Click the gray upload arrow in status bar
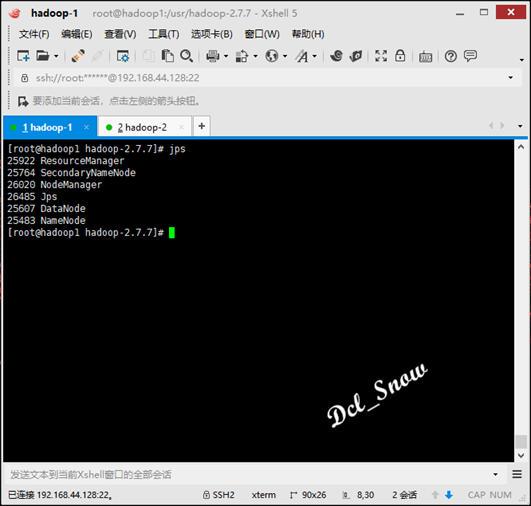Screen dimensions: 531x506 (435, 495)
